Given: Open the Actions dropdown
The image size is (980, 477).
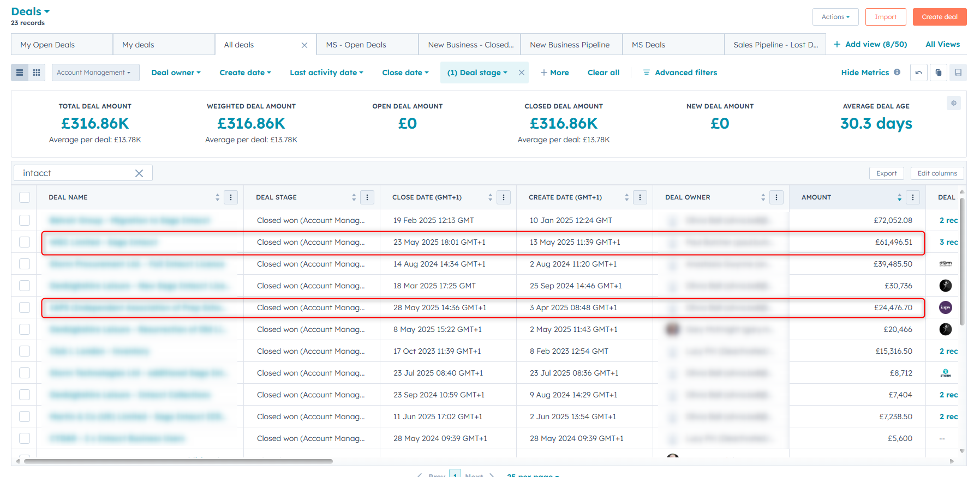Looking at the screenshot, I should 835,17.
